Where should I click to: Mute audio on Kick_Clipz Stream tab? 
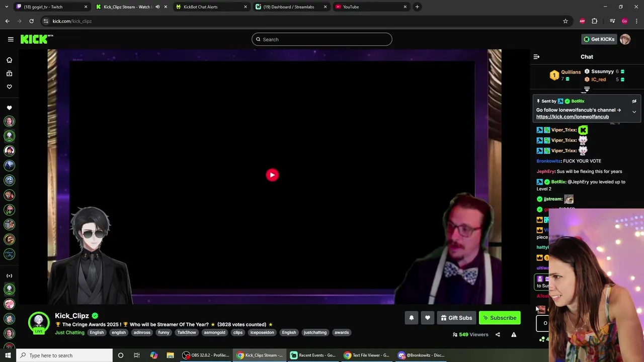[x=157, y=7]
